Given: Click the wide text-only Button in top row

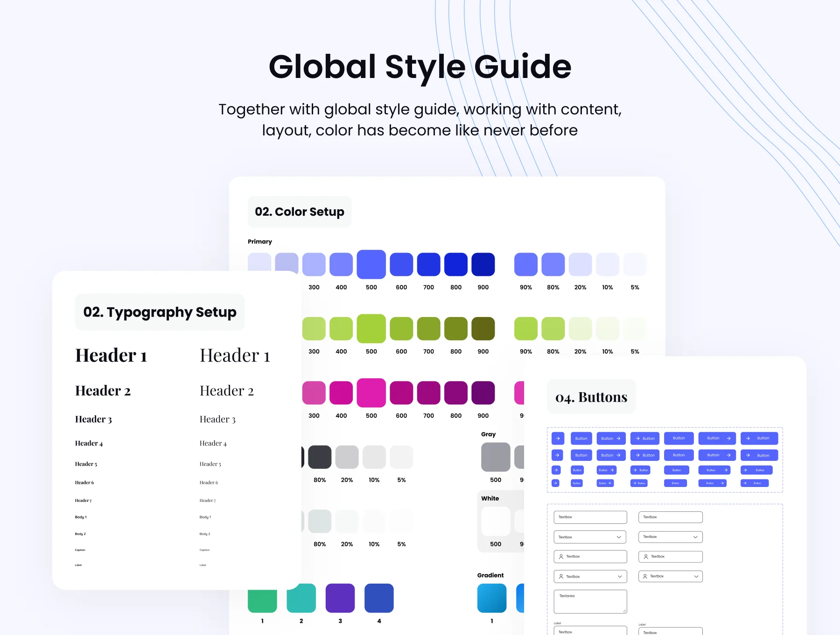Looking at the screenshot, I should (679, 438).
